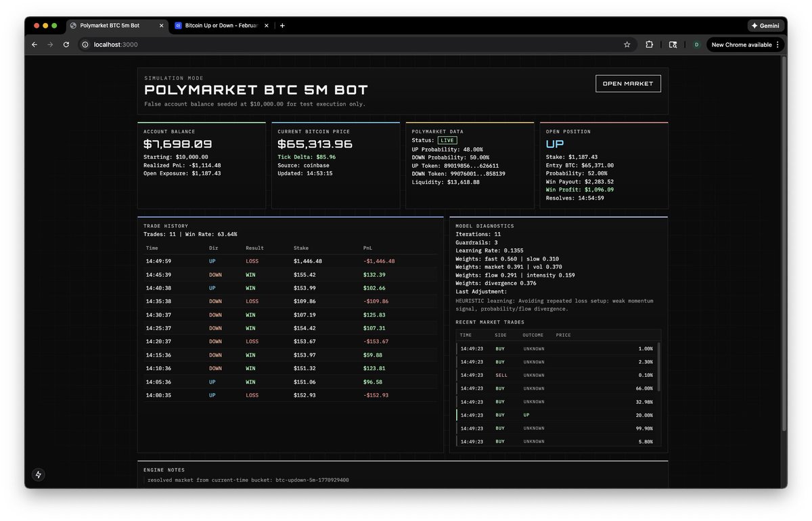Click the PRICE column header in market trades
The image size is (812, 521).
tap(563, 335)
